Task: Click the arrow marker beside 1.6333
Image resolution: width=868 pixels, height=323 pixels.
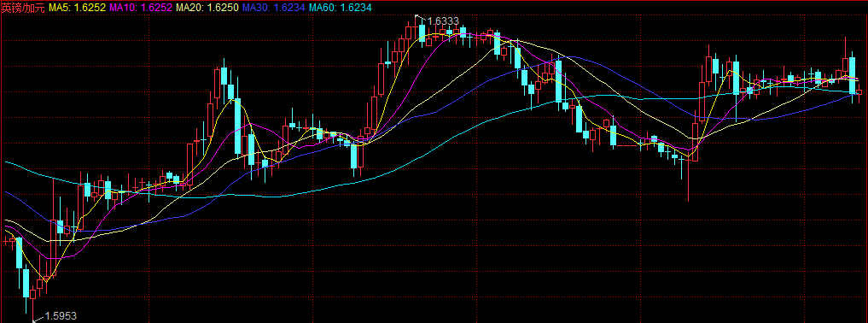Action: [x=420, y=17]
